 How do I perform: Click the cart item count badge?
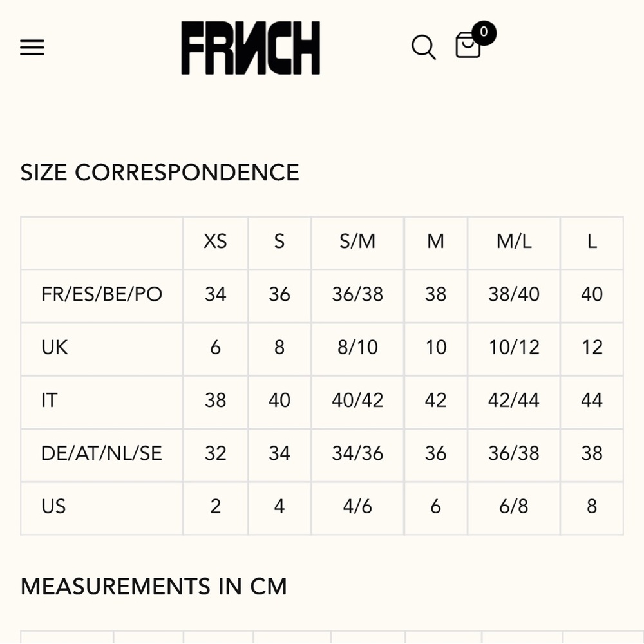(x=484, y=32)
